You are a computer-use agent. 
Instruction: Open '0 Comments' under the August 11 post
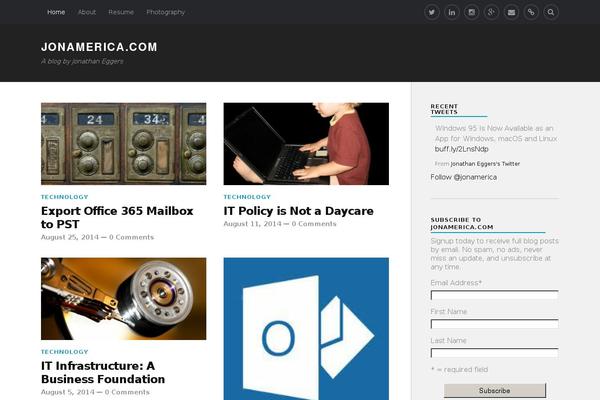[314, 224]
